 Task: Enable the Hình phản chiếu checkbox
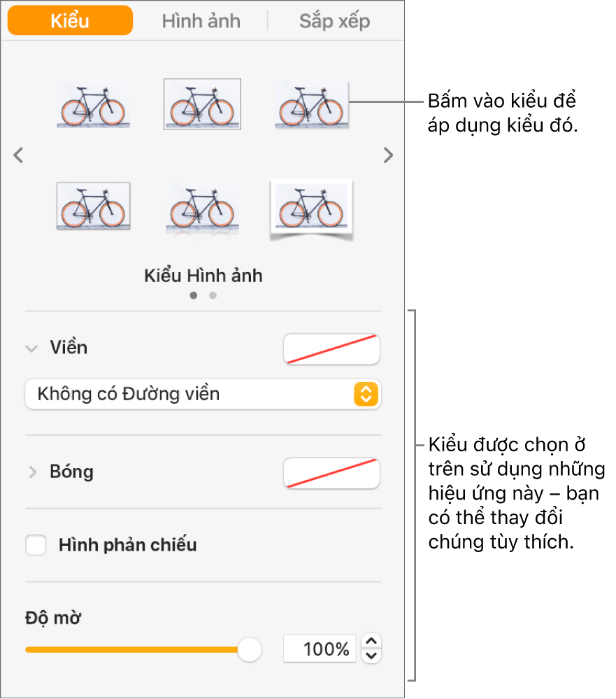pos(36,545)
